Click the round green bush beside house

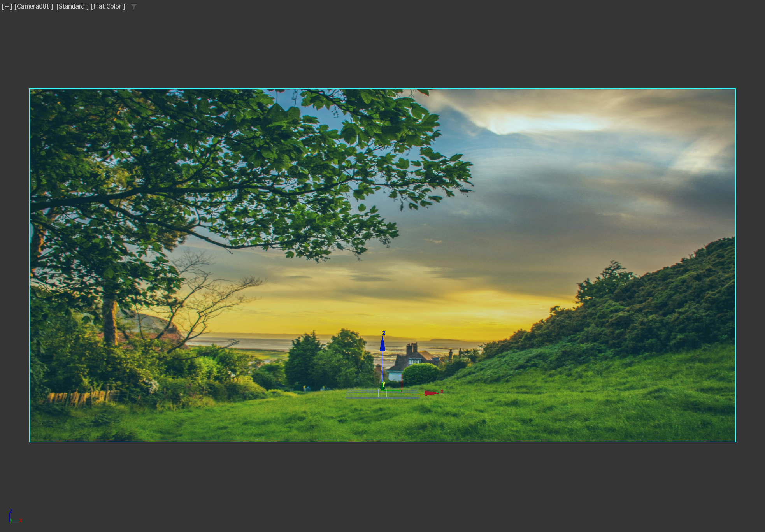[421, 374]
